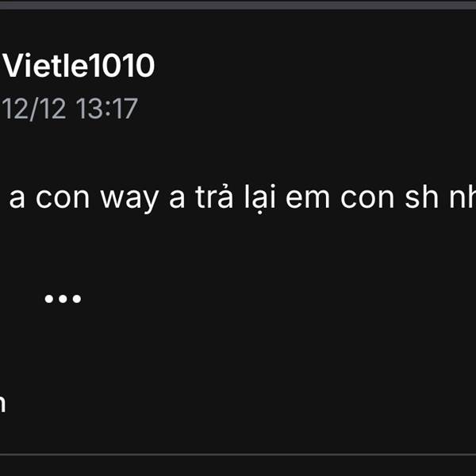Click the cut-off "nh" text at the message end

click(463, 197)
